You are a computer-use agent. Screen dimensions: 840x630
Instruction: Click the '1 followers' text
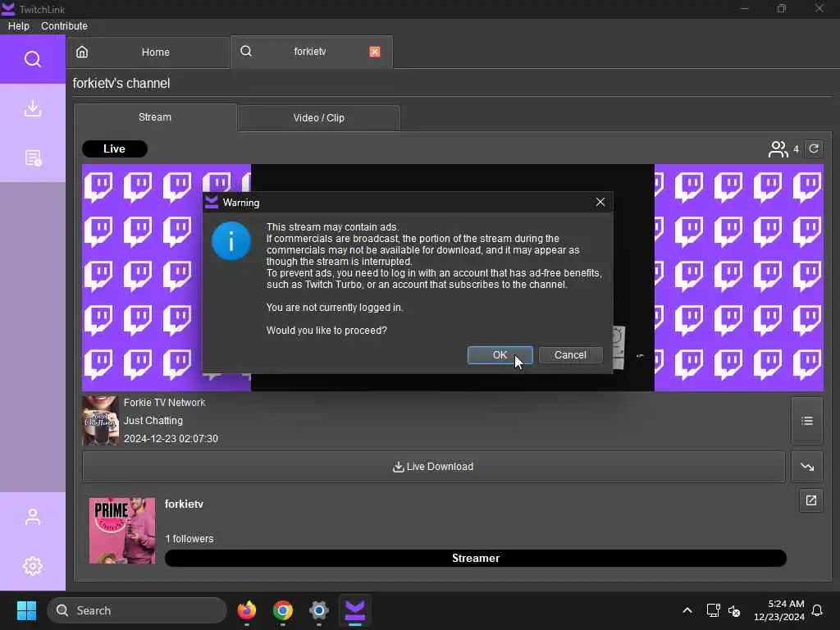pos(189,539)
